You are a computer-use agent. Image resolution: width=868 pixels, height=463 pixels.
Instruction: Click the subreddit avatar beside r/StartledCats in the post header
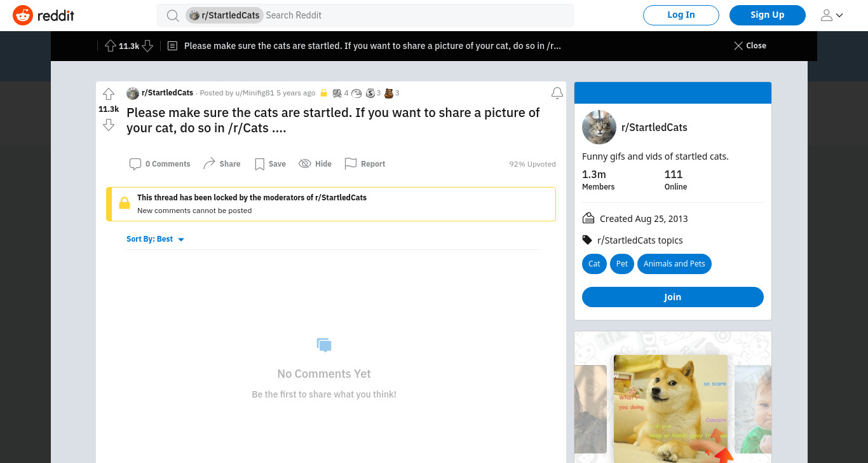click(x=133, y=93)
